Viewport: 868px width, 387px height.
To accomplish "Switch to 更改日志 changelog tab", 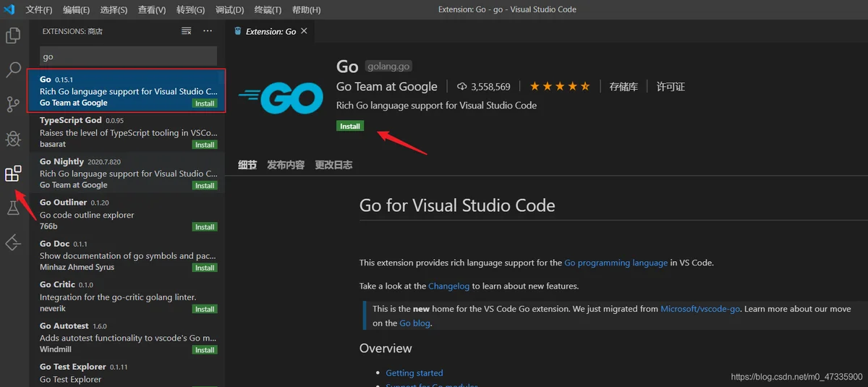I will [x=333, y=165].
